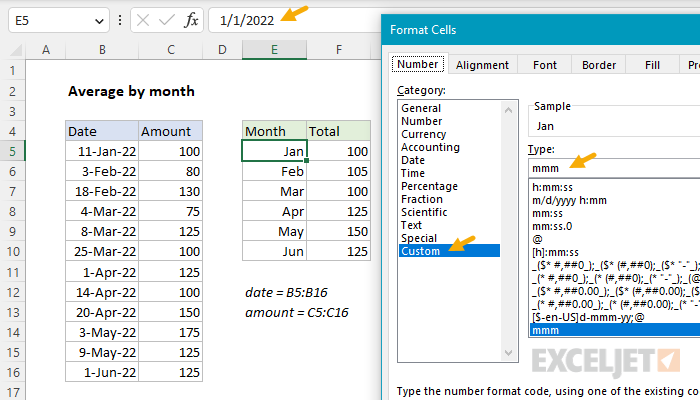Click the cancel X icon in formula bar

[x=143, y=21]
